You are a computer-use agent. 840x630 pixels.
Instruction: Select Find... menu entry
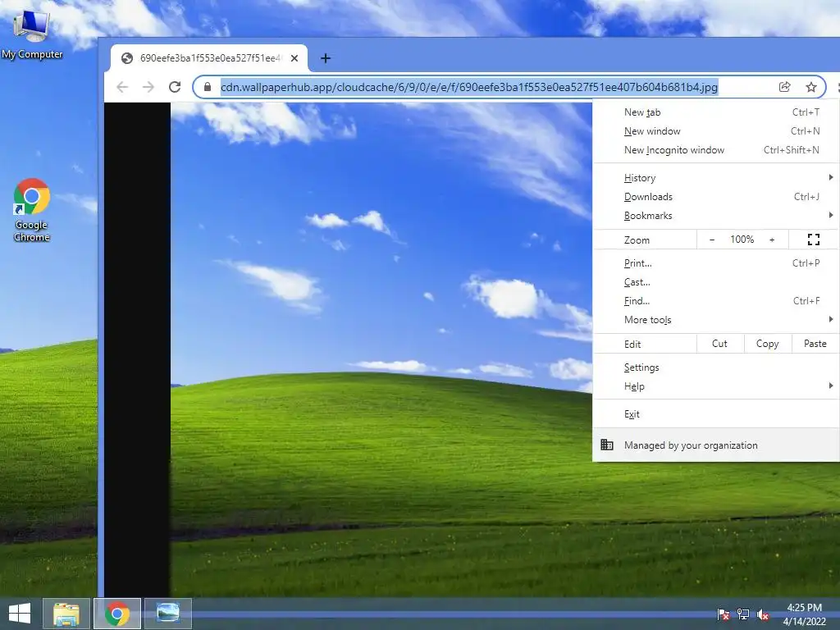tap(715, 301)
